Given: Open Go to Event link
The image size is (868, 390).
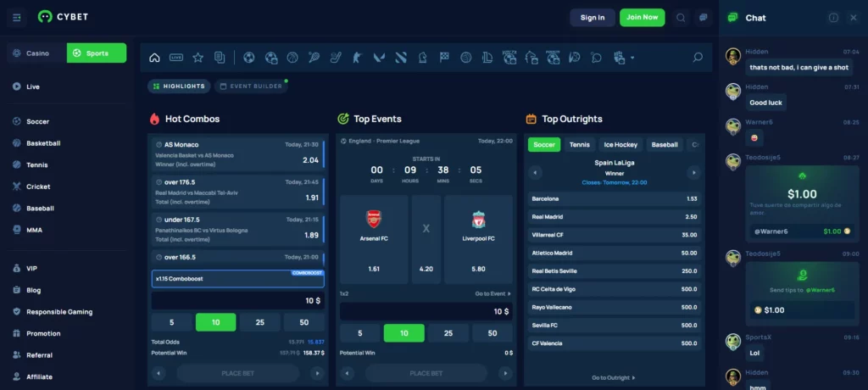Looking at the screenshot, I should pos(492,293).
